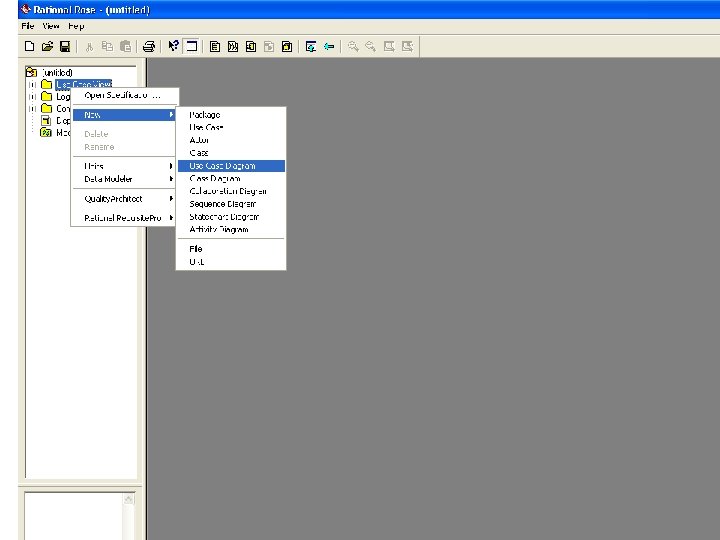Image resolution: width=720 pixels, height=540 pixels.
Task: Browse Deployment Diagram toolbar icon
Action: coord(287,46)
